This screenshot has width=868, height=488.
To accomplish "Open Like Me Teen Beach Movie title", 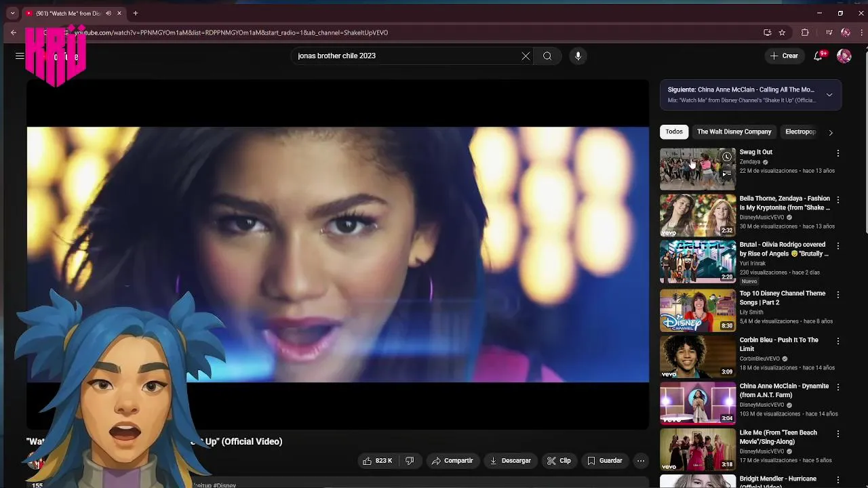I will click(x=778, y=436).
